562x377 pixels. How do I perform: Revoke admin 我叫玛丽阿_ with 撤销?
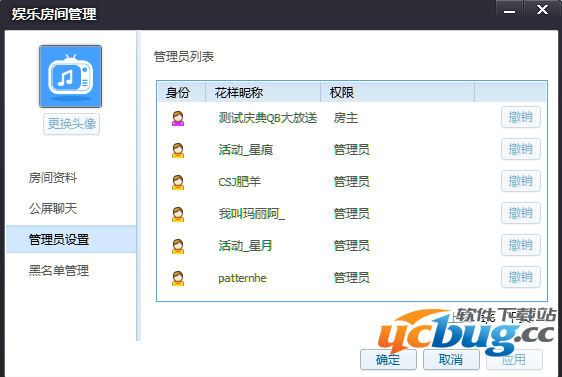point(520,213)
